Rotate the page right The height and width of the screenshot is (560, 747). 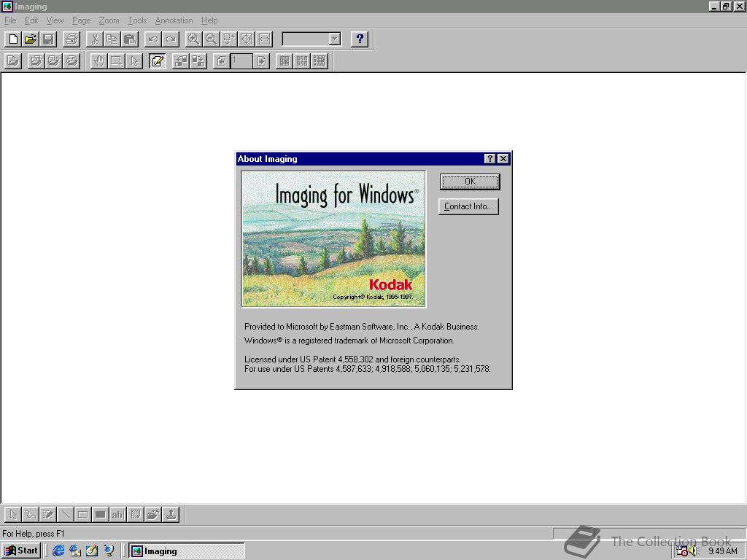(198, 61)
